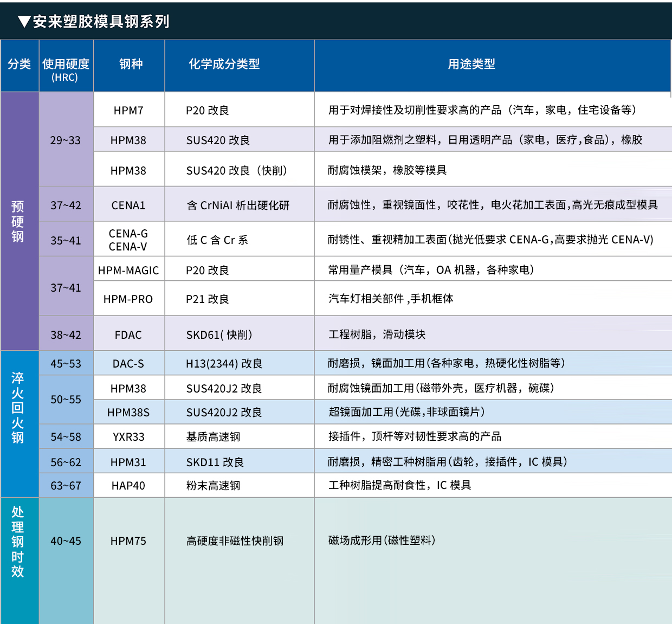Click the 54~58 hardness cell
The image size is (672, 624).
[x=66, y=437]
